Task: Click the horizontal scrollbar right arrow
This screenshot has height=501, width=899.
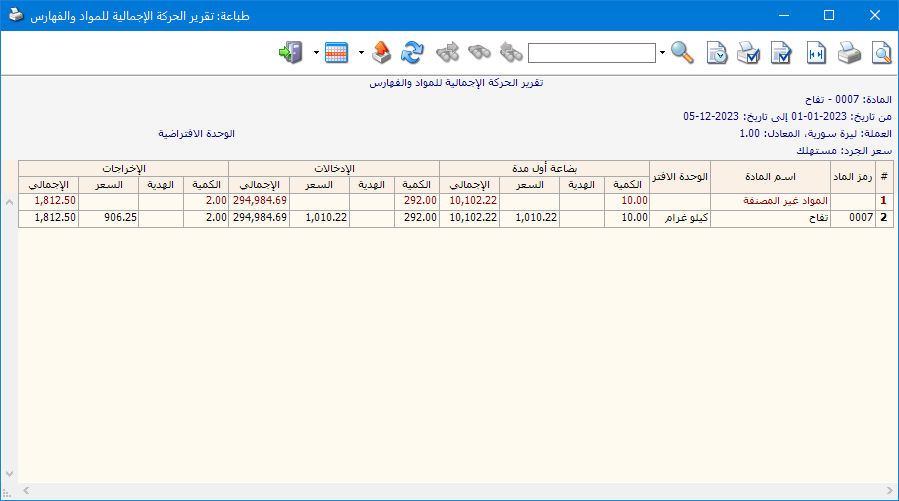Action: (890, 491)
